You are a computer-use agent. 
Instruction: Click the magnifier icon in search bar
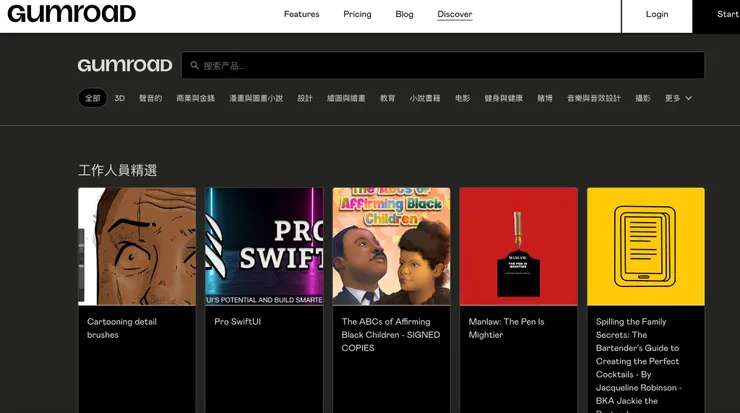click(x=194, y=66)
